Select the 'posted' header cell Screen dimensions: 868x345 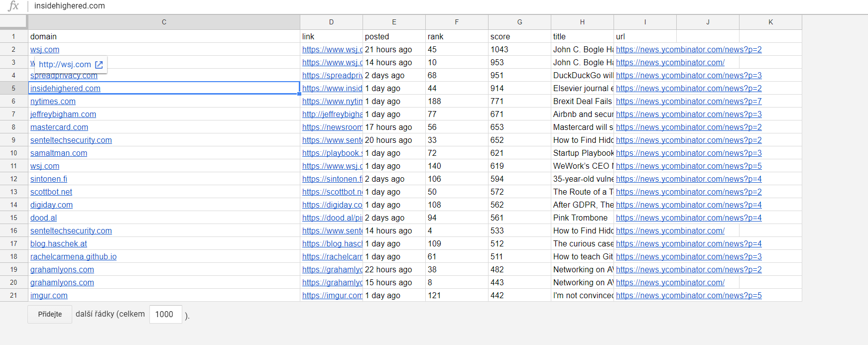coord(394,36)
